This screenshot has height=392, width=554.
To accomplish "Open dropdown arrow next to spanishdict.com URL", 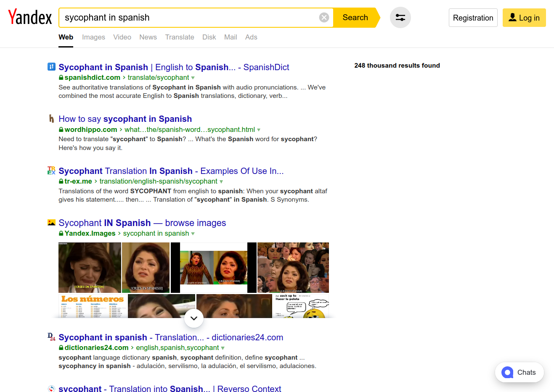I will coord(193,78).
